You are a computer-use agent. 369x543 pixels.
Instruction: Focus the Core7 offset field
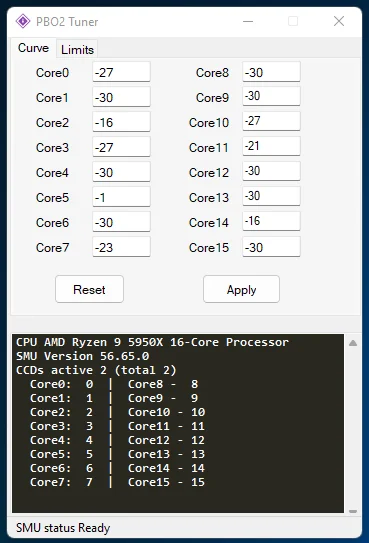[x=121, y=247]
